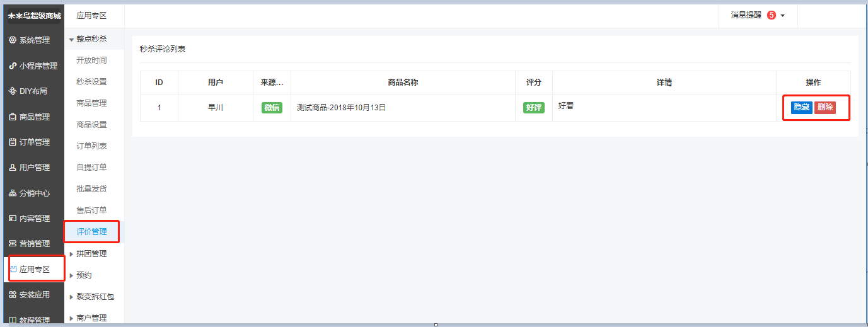Click user name 早川

pos(216,108)
